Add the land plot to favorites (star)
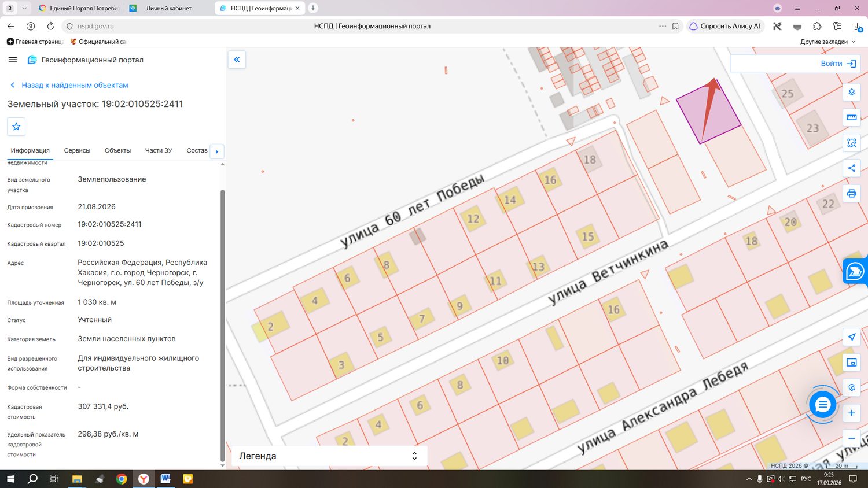Screen dimensions: 868x488 16,127
